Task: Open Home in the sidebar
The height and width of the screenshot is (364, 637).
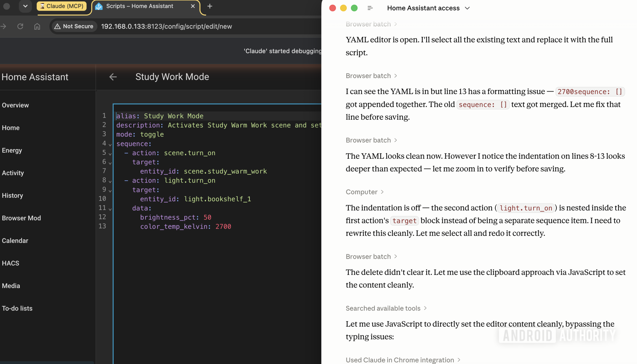Action: click(10, 128)
